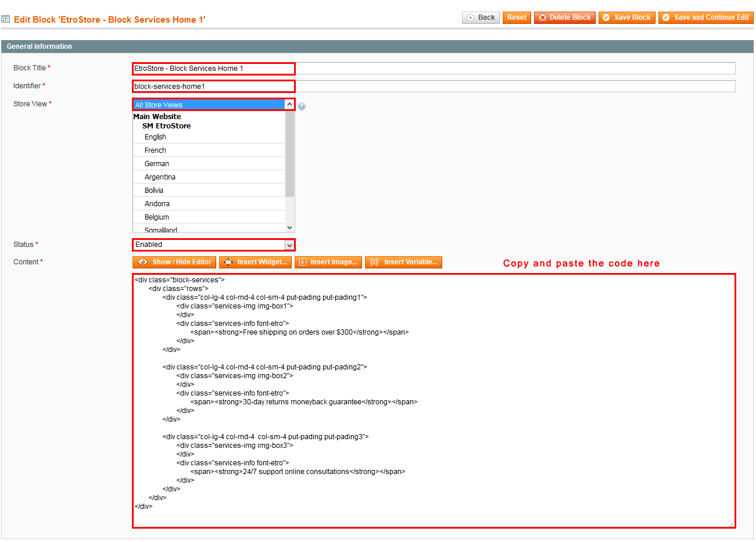Click the help icon beside Store View
Screen dimensions: 756x542
tap(302, 106)
